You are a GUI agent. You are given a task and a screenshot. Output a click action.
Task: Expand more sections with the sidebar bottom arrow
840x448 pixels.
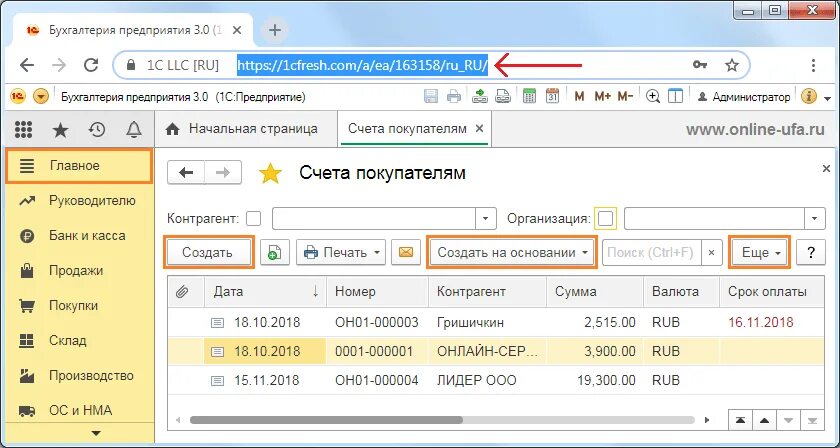coord(96,433)
